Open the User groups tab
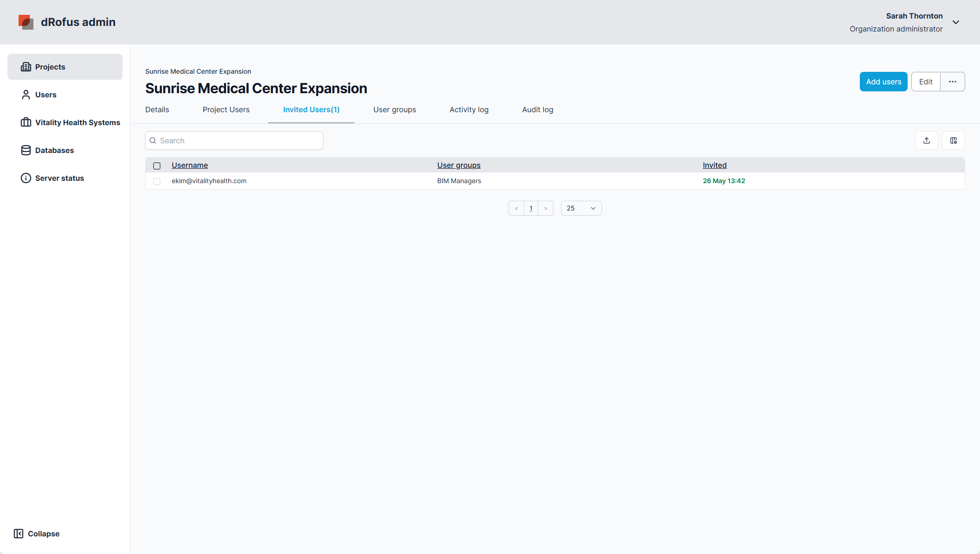This screenshot has height=554, width=980. (x=394, y=109)
